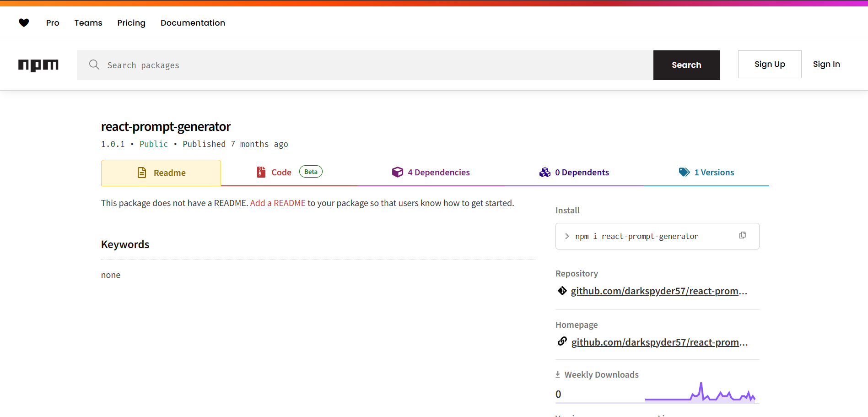868x417 pixels.
Task: Click the homepage chain link icon
Action: pos(562,341)
